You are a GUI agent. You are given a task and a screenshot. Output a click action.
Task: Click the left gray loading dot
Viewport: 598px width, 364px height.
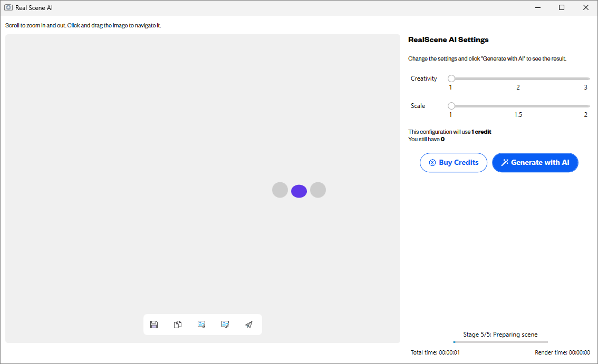point(280,190)
